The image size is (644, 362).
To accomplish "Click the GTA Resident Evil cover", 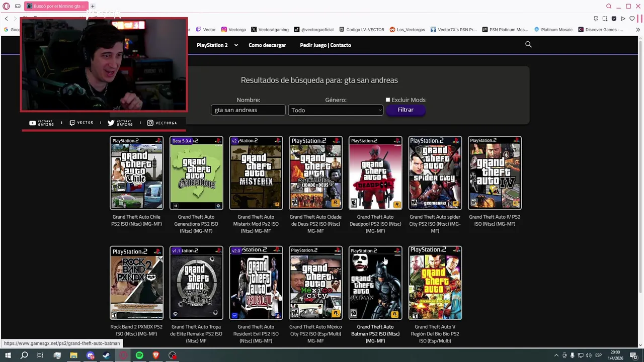I will (x=256, y=283).
